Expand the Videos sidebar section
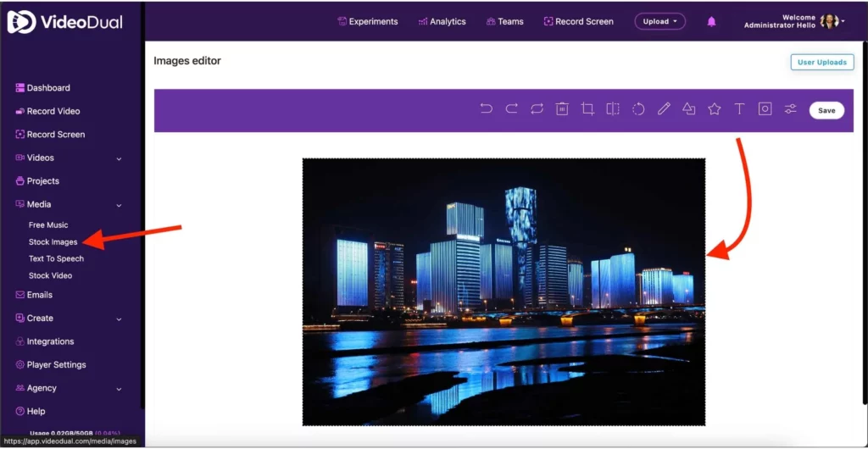Viewport: 868px width, 449px height. [x=119, y=158]
